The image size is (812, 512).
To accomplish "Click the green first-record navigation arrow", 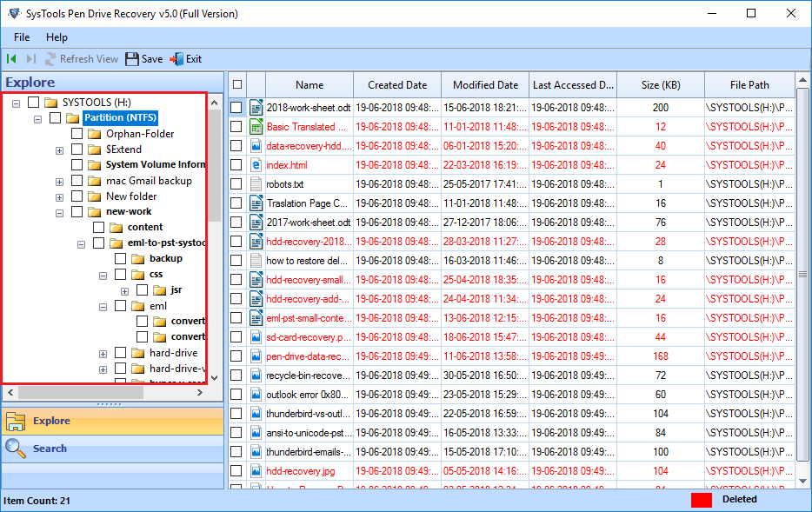I will point(12,58).
